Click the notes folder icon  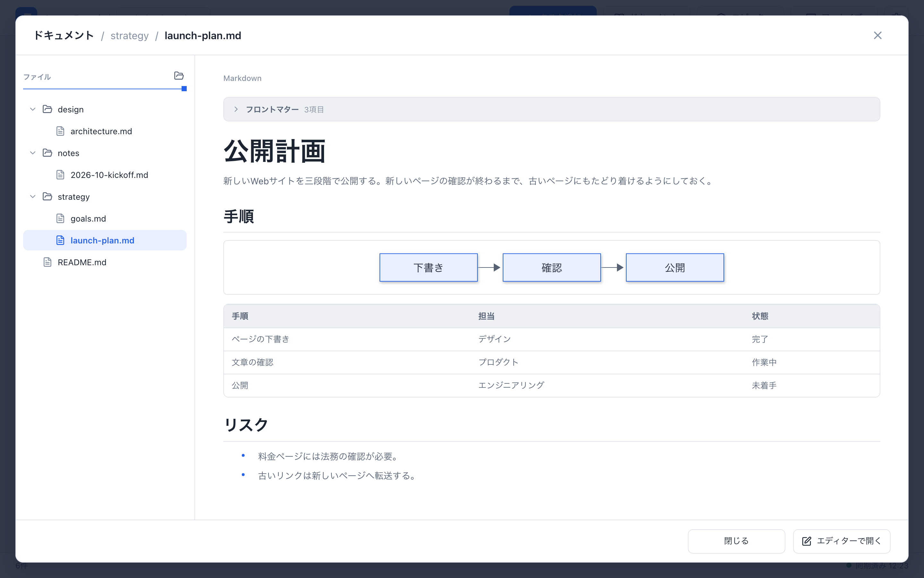[47, 153]
